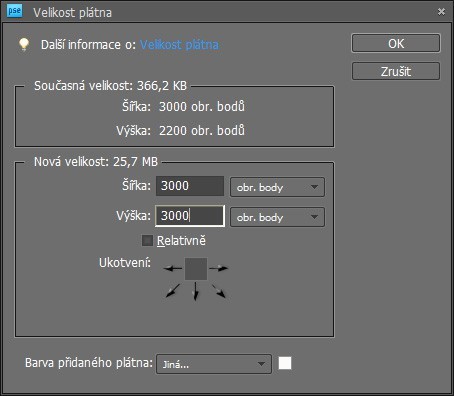
Task: Confirm with the OK button
Action: (x=396, y=43)
